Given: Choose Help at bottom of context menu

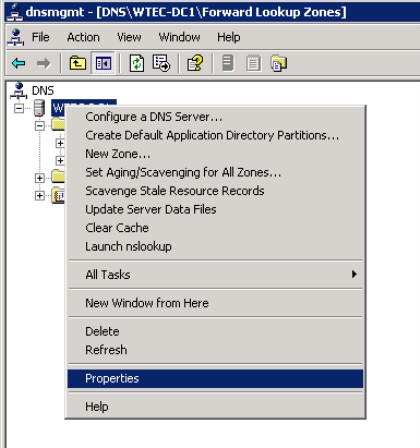Looking at the screenshot, I should [x=215, y=407].
